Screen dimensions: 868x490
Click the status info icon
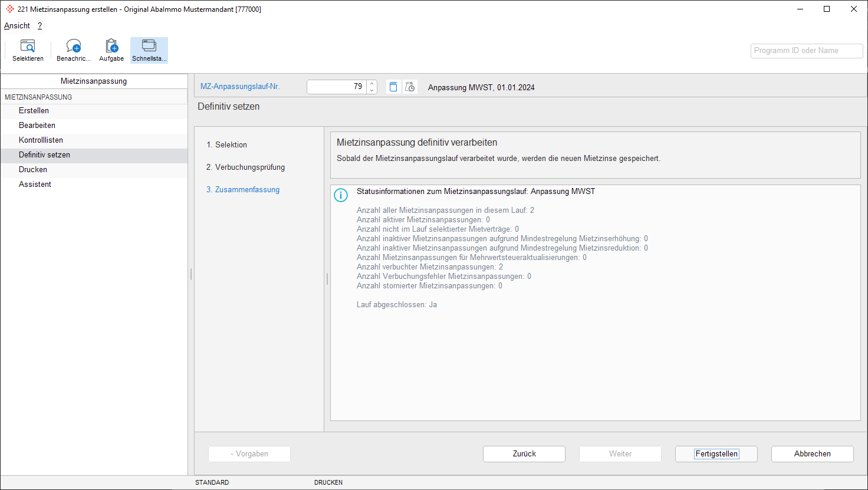click(341, 195)
